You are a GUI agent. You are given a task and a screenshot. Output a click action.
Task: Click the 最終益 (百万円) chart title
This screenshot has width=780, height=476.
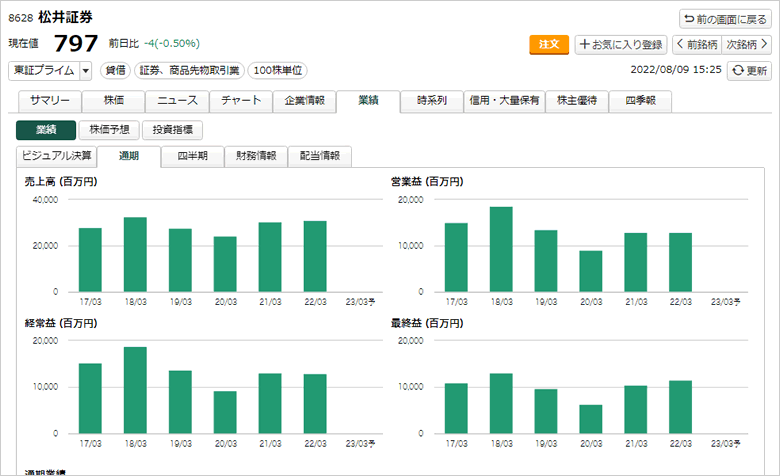pyautogui.click(x=427, y=323)
